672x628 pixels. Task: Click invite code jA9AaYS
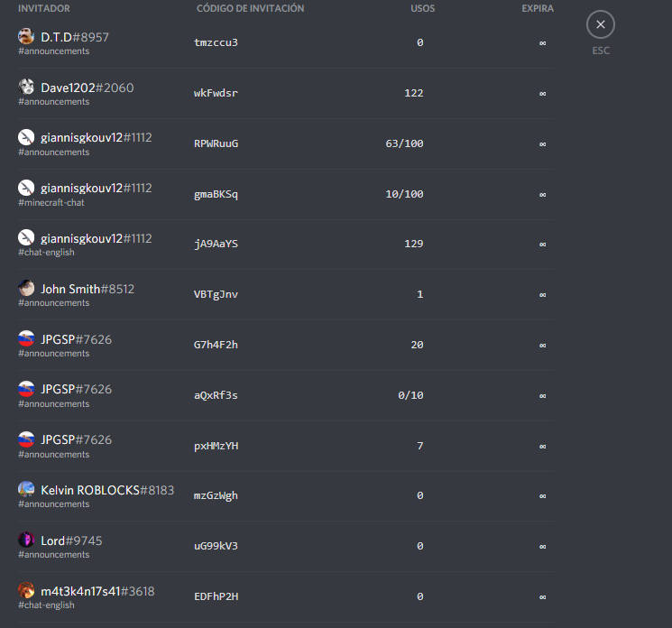[x=216, y=244]
